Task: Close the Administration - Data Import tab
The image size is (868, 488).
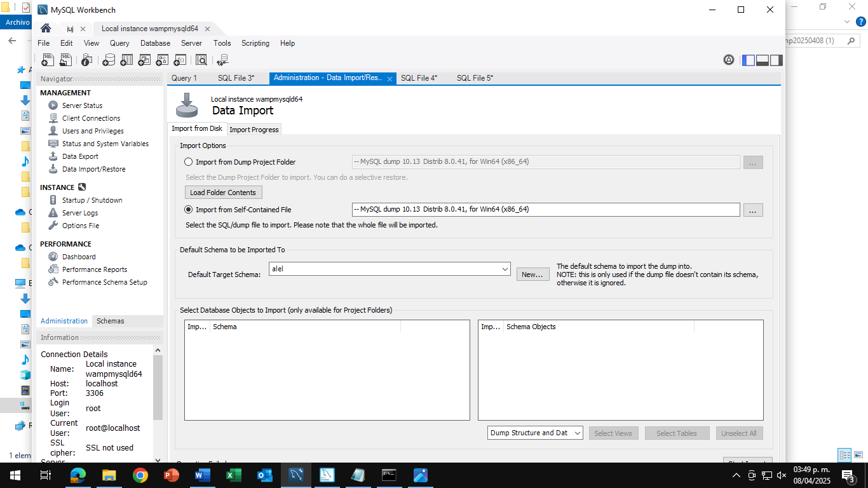Action: click(390, 78)
